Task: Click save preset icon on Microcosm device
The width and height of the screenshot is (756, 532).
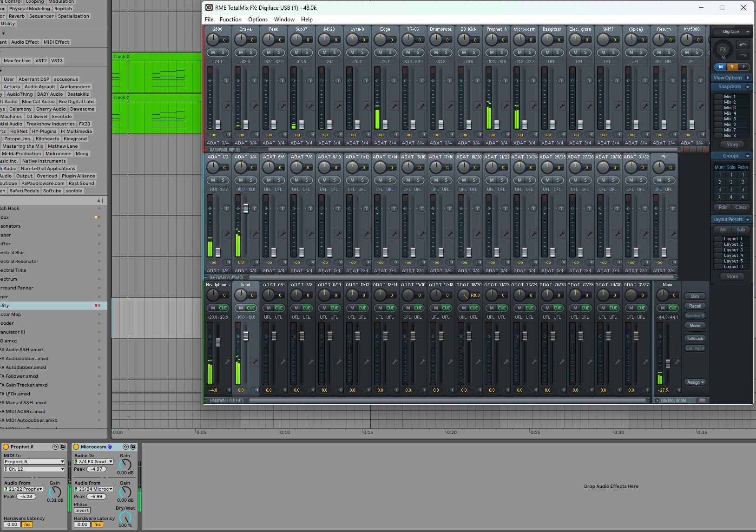Action: (x=133, y=447)
